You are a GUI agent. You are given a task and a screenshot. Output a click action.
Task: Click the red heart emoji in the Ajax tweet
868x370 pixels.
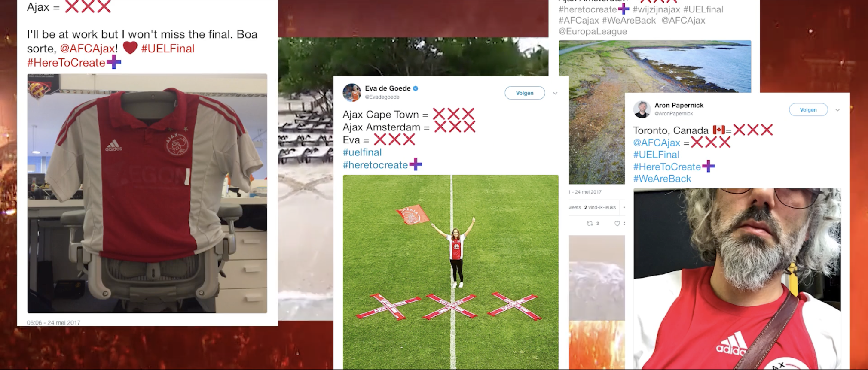click(130, 47)
